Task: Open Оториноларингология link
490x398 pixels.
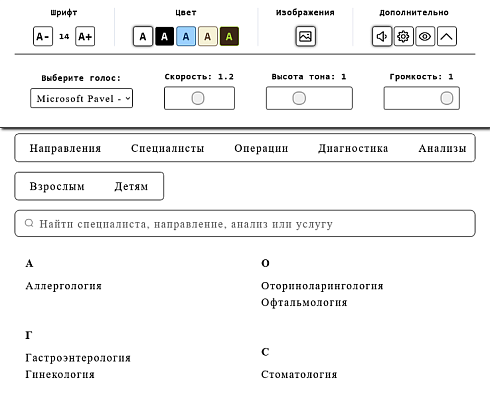Action: click(x=322, y=286)
